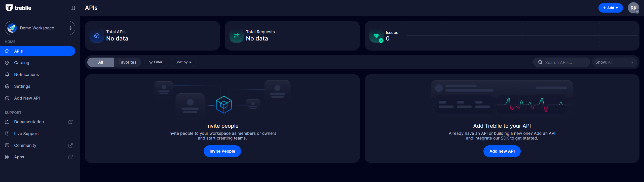Image resolution: width=644 pixels, height=182 pixels.
Task: Click the Catalog icon in sidebar
Action: click(7, 63)
